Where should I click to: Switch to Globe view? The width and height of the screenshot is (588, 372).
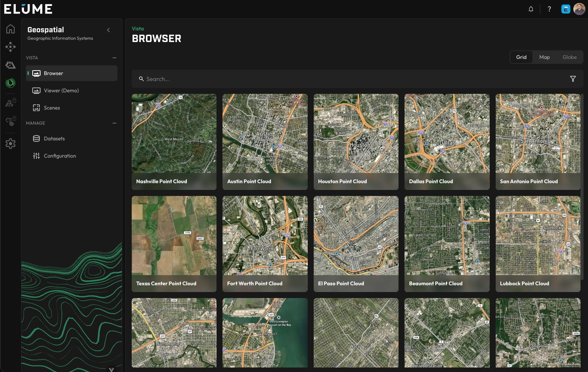(569, 57)
